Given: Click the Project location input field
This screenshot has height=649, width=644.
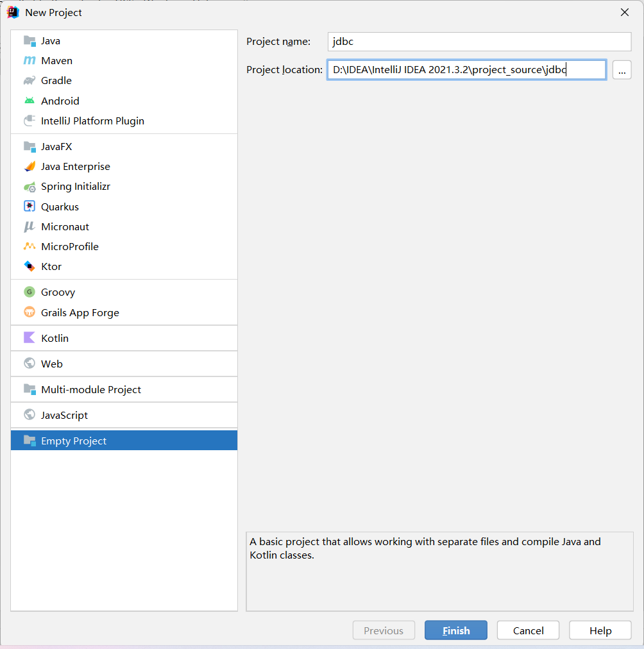Looking at the screenshot, I should [x=466, y=69].
